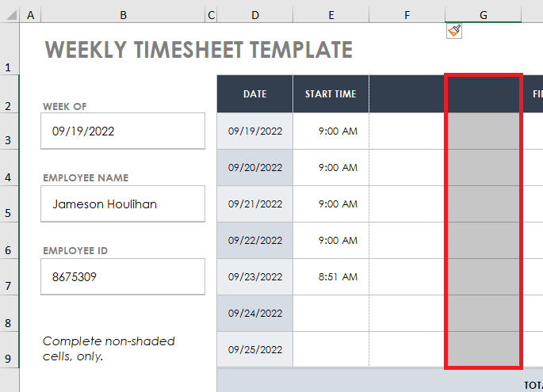Screen dimensions: 543x392
Task: Select row 8 header
Action: (10, 314)
